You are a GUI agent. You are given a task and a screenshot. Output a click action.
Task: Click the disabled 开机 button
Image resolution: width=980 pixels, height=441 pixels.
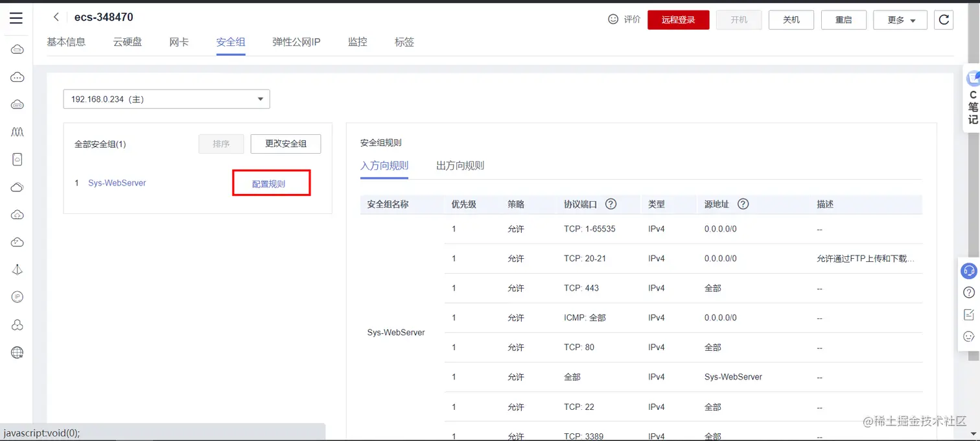point(739,20)
